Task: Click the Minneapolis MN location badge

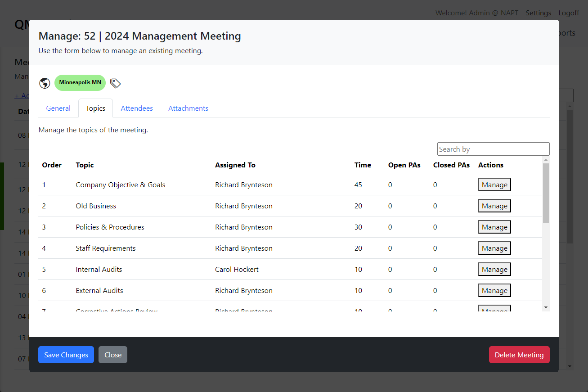Action: tap(80, 83)
